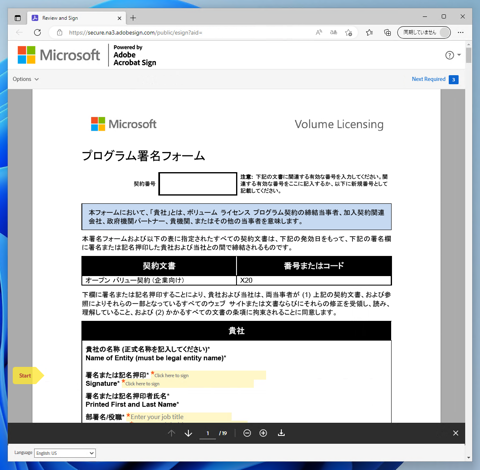Expand the Options dropdown

tap(26, 79)
